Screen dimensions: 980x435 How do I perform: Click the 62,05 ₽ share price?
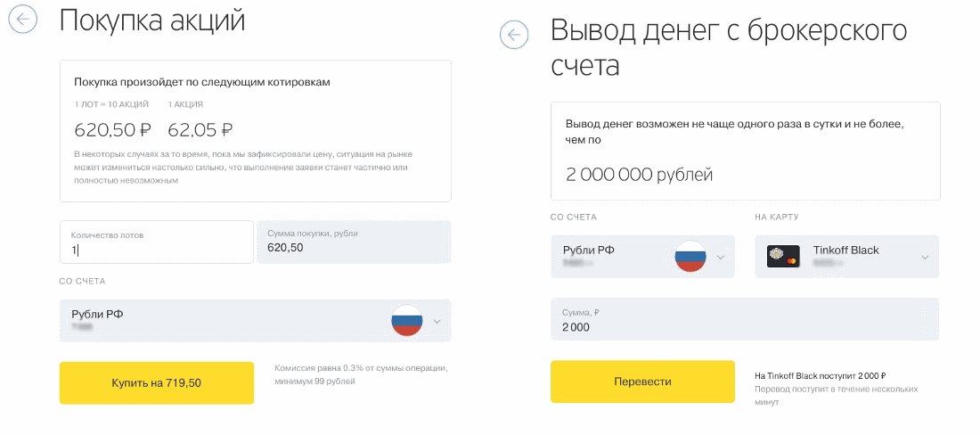[x=200, y=130]
